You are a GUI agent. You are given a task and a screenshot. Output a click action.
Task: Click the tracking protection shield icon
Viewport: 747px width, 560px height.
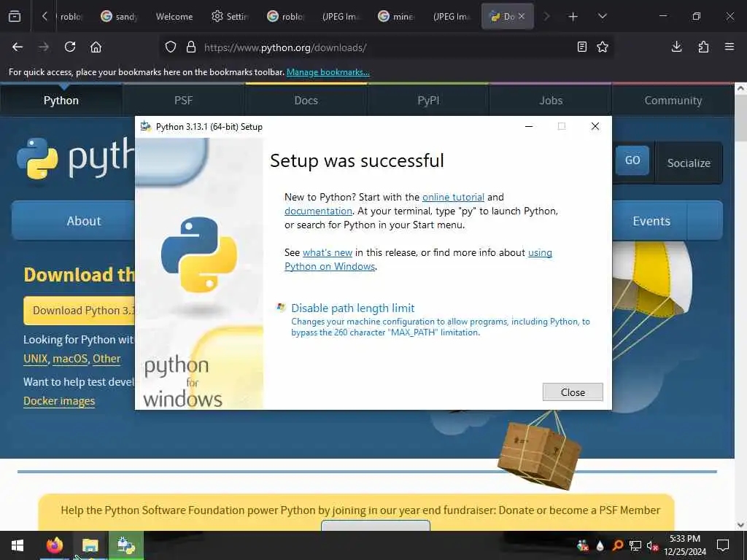click(171, 47)
